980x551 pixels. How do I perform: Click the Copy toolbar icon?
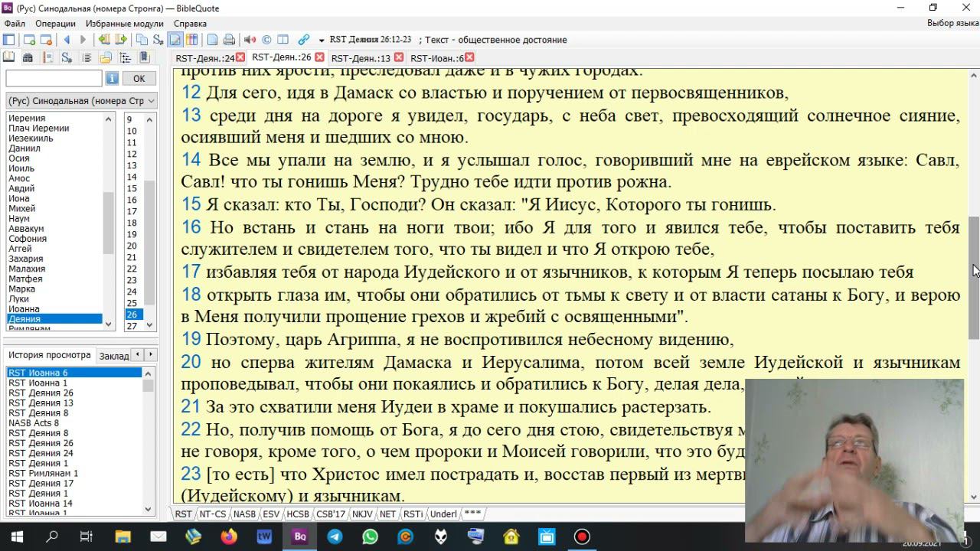point(142,40)
